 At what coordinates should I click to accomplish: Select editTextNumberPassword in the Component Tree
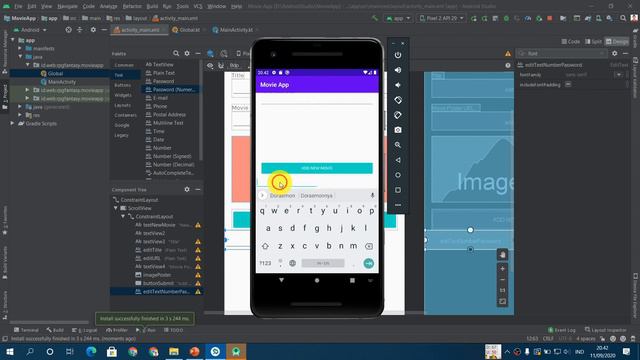coord(157,291)
